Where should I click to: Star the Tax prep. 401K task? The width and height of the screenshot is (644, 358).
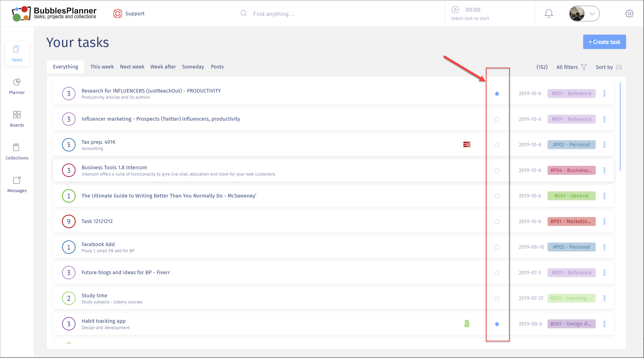[497, 145]
